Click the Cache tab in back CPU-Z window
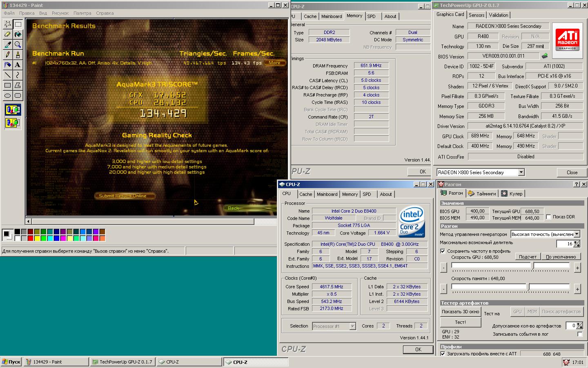This screenshot has height=368, width=588. click(x=310, y=16)
